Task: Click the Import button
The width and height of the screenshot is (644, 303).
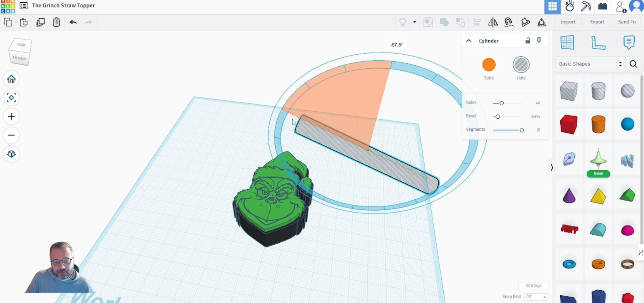Action: pyautogui.click(x=568, y=22)
